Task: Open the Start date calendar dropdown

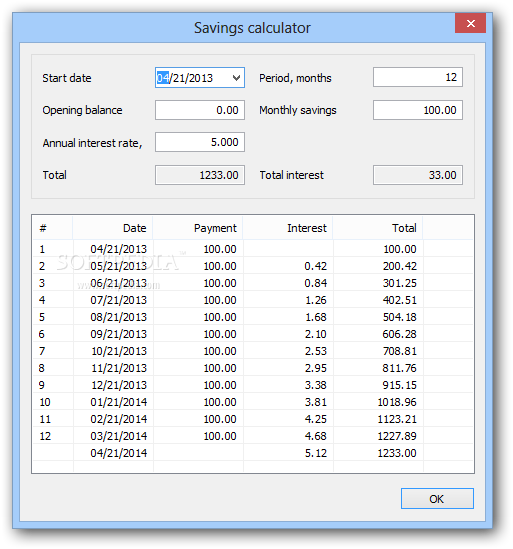Action: coord(236,78)
